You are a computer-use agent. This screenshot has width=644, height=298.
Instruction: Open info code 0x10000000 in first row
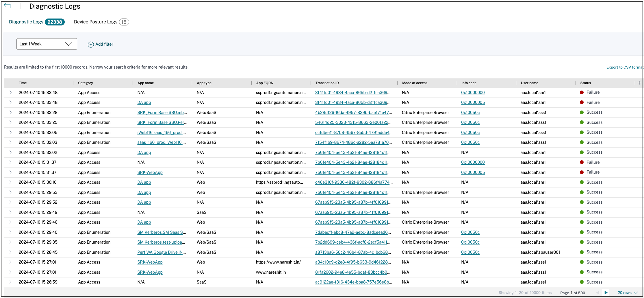(x=473, y=93)
